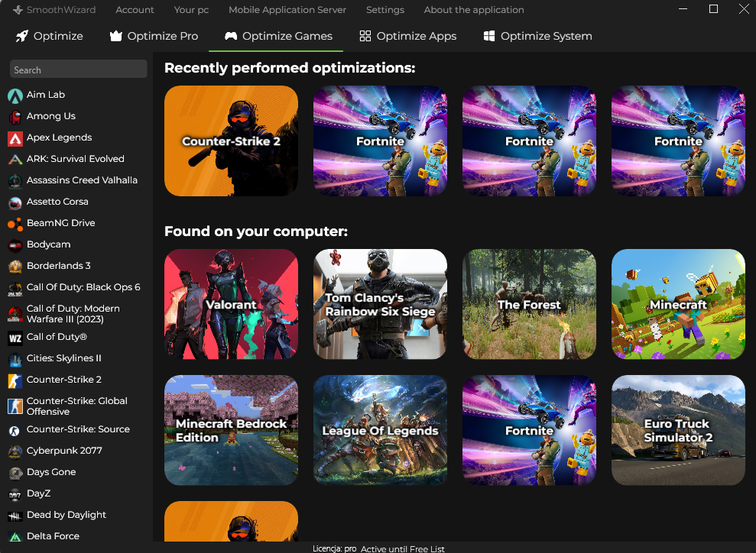This screenshot has height=553, width=756.
Task: Select Assetto Corsa list entry text
Action: 57,202
